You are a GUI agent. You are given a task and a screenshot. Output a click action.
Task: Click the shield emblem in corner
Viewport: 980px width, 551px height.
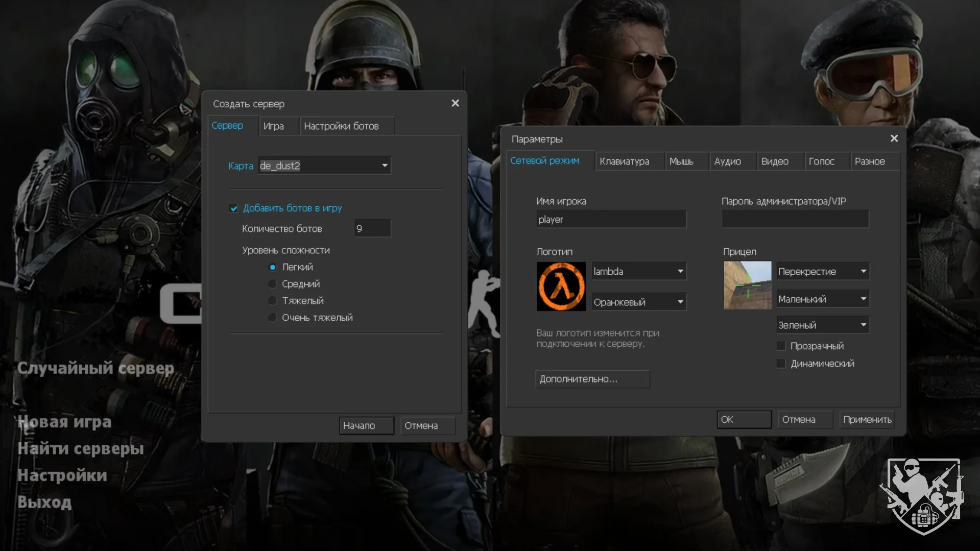coord(923,495)
